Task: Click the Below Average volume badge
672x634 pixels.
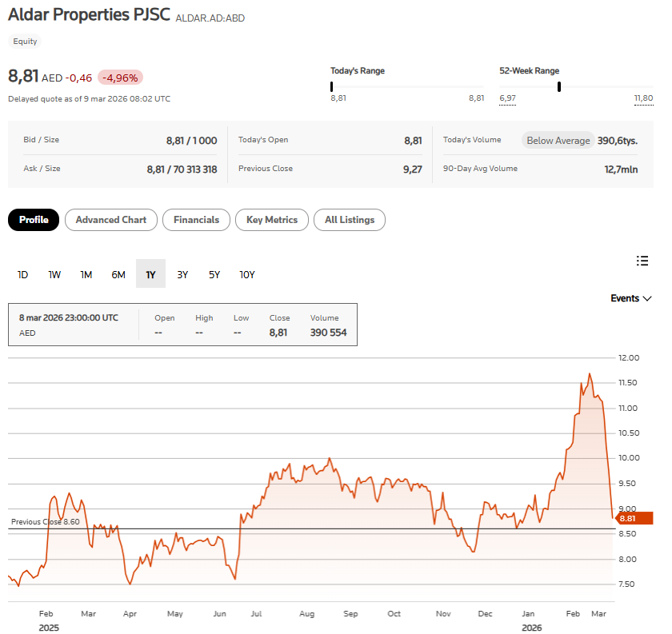Action: [x=558, y=141]
